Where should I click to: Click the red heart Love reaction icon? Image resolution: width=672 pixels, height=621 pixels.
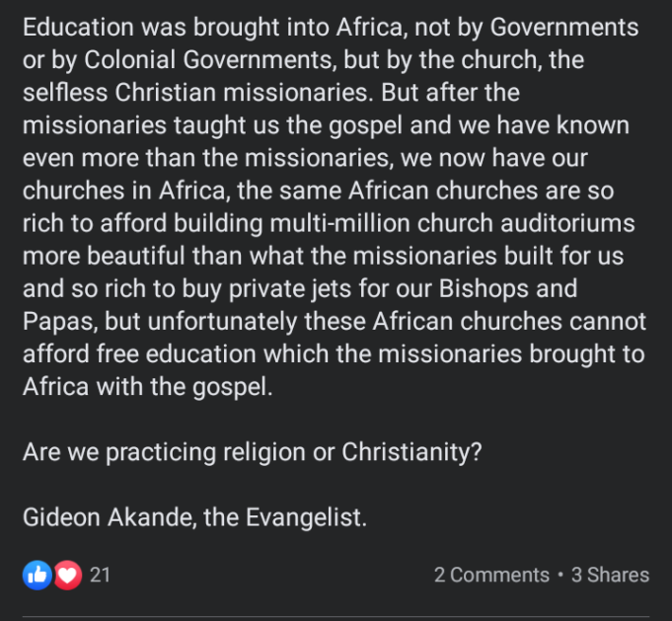coord(66,575)
